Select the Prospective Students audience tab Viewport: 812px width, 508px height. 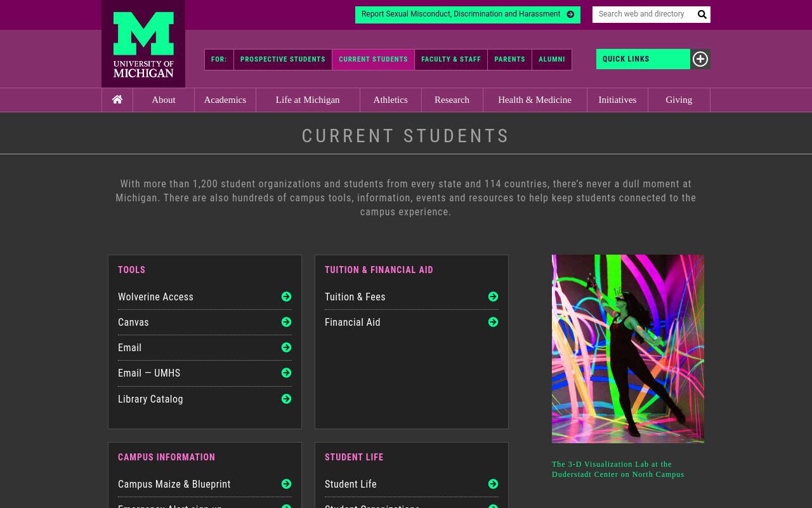click(283, 60)
